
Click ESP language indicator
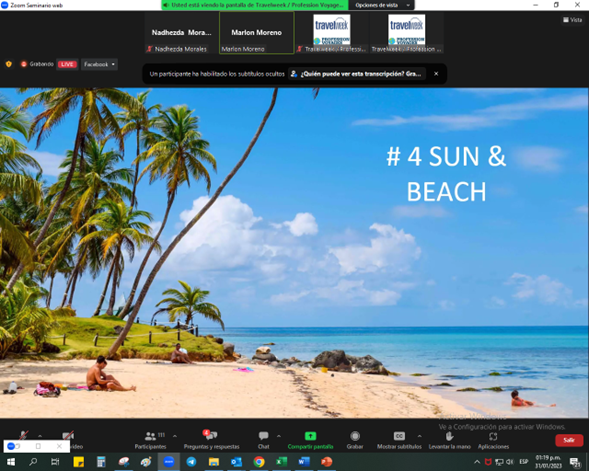coord(524,462)
